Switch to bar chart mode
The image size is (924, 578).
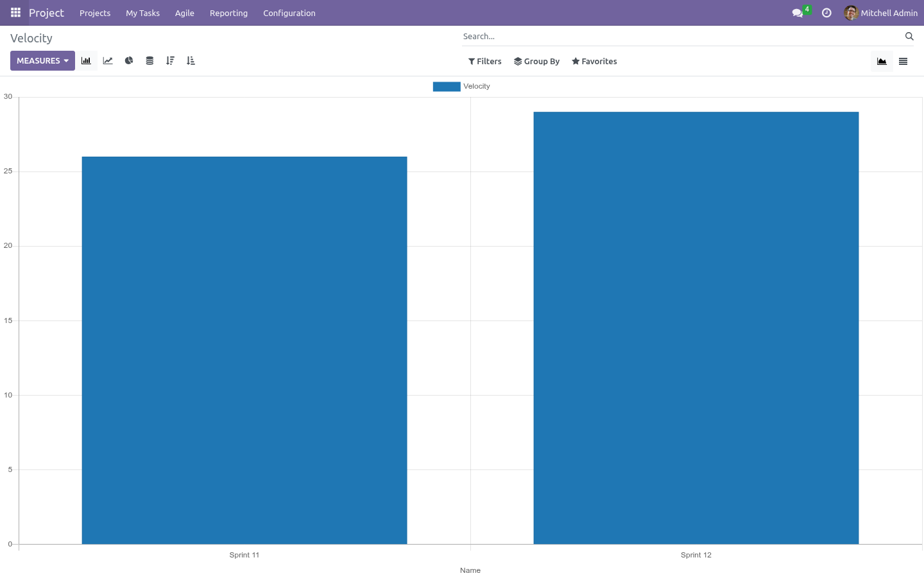tap(86, 61)
